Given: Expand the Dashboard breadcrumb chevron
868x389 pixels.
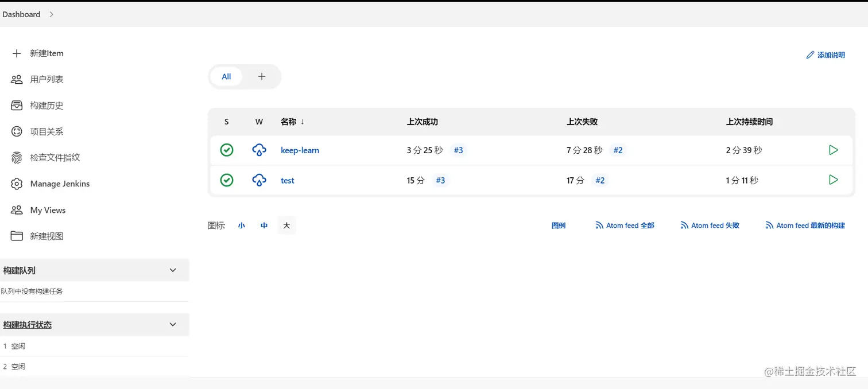Looking at the screenshot, I should click(51, 14).
